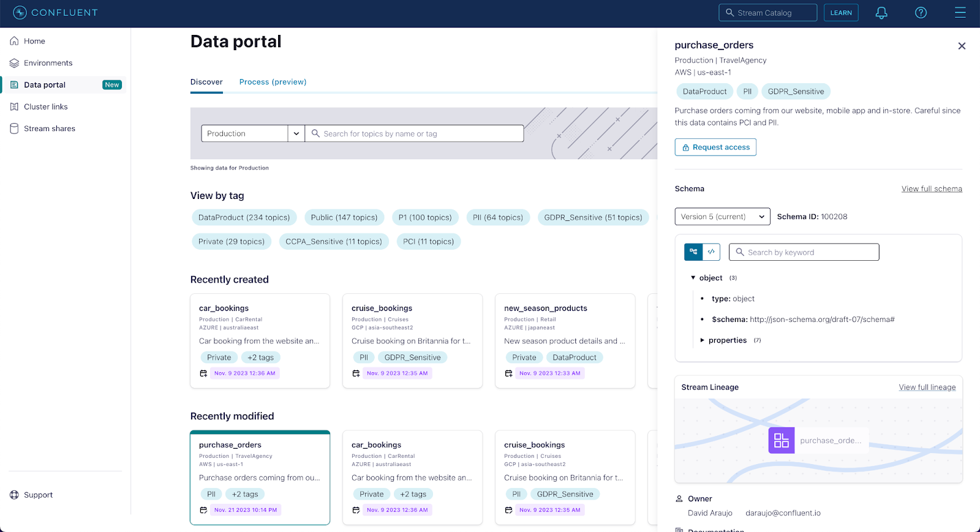Open the purchase_orders card under Recently modified
Screen dimensions: 980x532
tap(260, 478)
